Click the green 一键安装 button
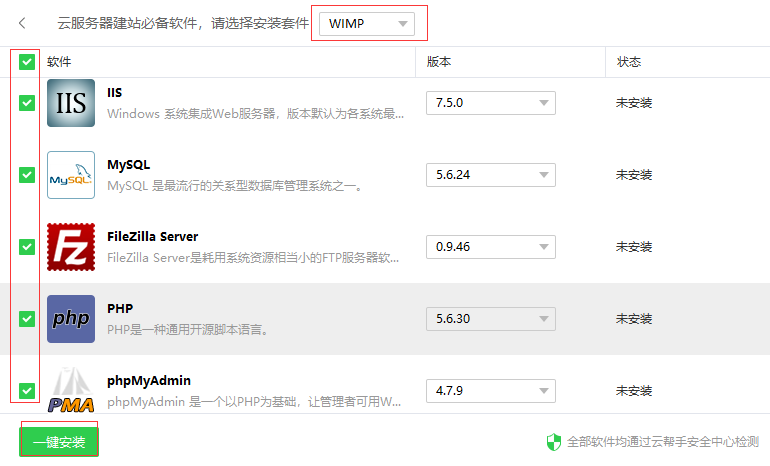The image size is (770, 466). pos(59,442)
